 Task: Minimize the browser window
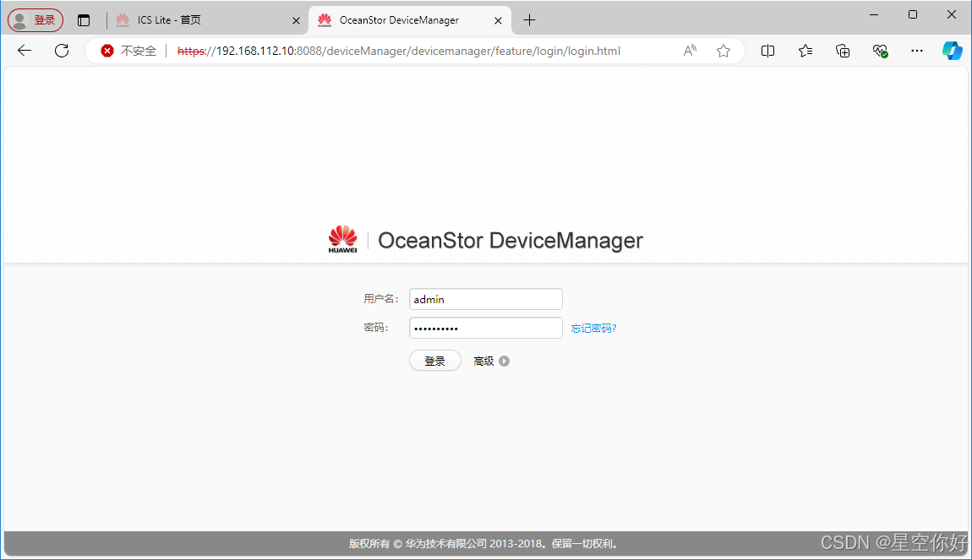pyautogui.click(x=874, y=15)
